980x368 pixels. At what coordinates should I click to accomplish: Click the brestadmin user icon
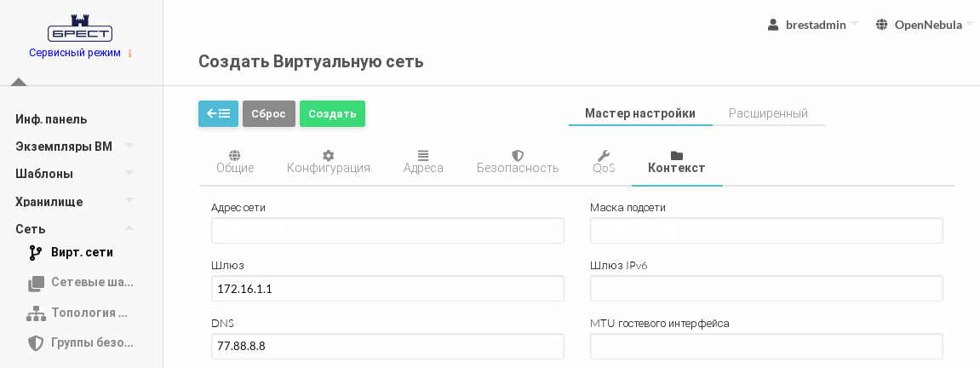point(773,25)
